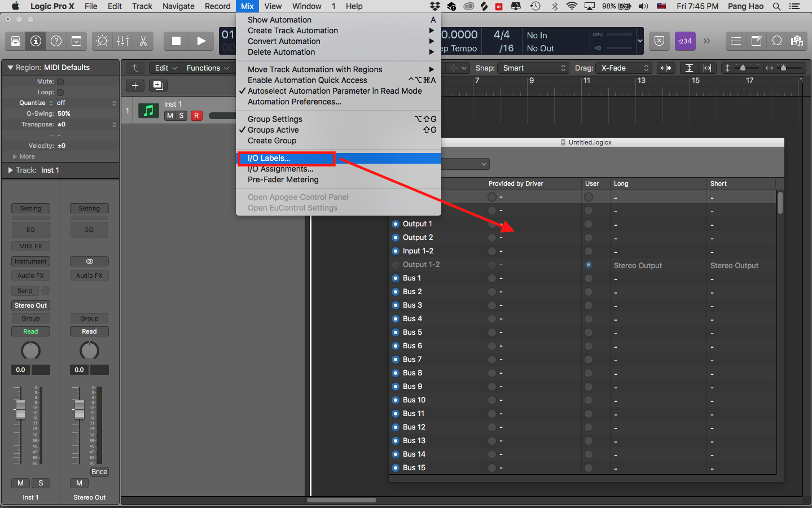Click the Bnce bounce button

click(99, 472)
